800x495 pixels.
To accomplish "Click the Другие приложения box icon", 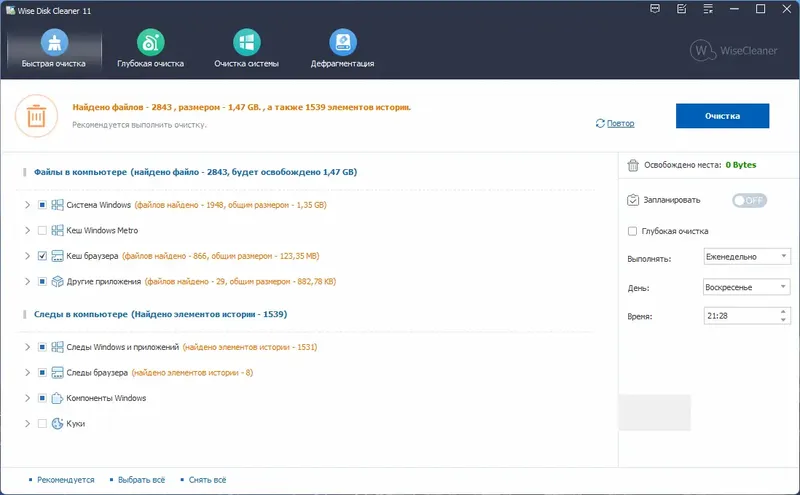I will point(58,282).
